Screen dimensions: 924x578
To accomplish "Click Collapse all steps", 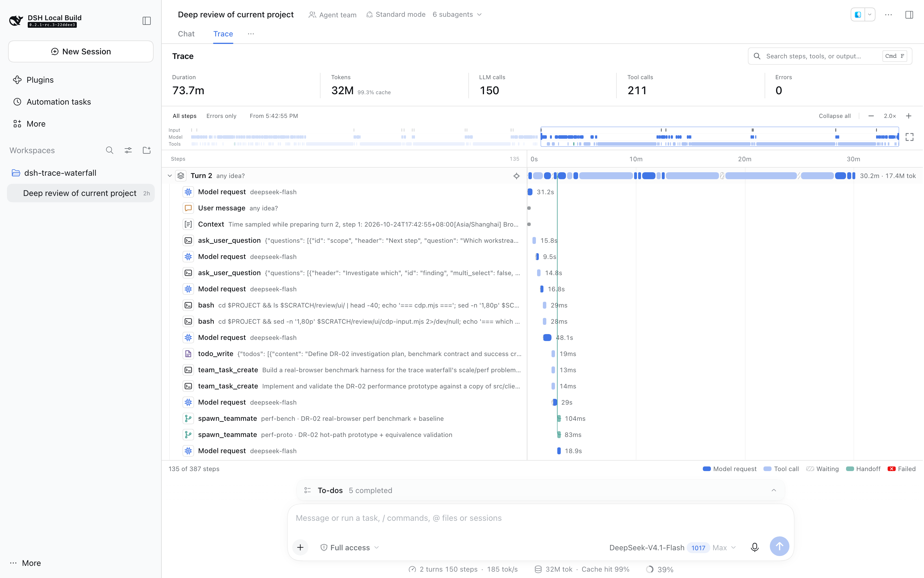I will 835,116.
